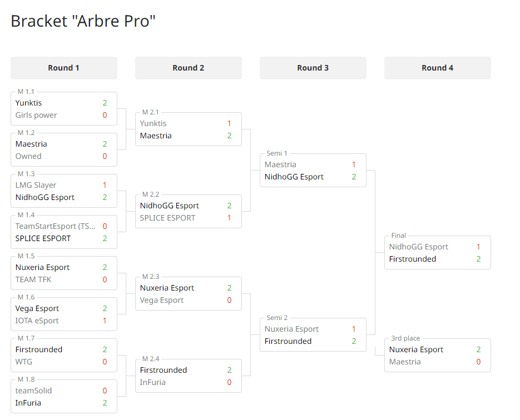Select the Round 2 column header
520x420 pixels.
coord(189,68)
